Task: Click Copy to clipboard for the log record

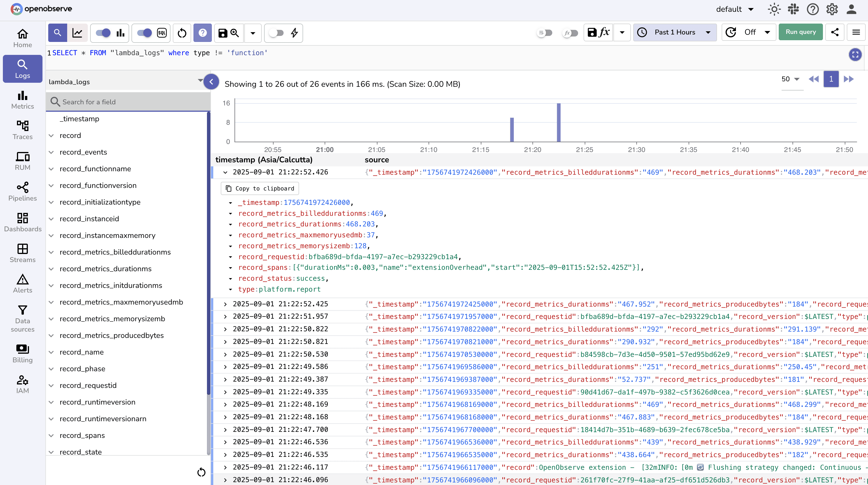Action: click(259, 188)
